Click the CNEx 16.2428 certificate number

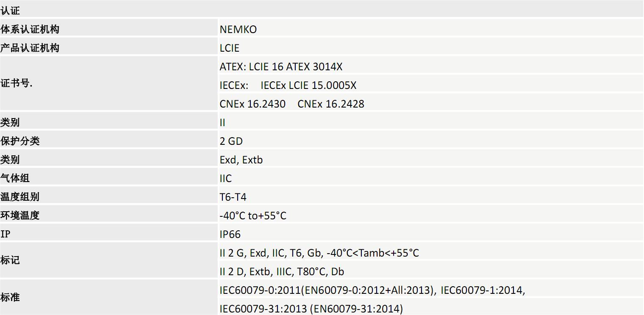pyautogui.click(x=331, y=104)
